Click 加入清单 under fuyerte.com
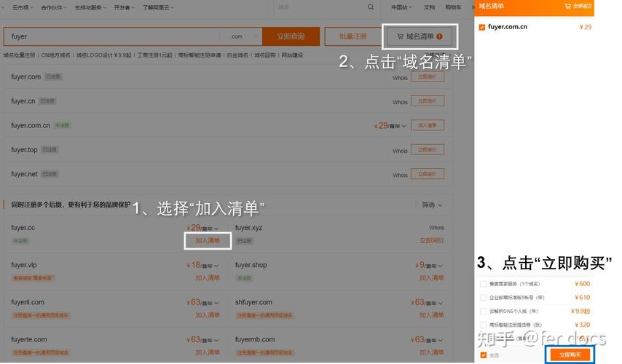622x364 pixels. tap(208, 352)
